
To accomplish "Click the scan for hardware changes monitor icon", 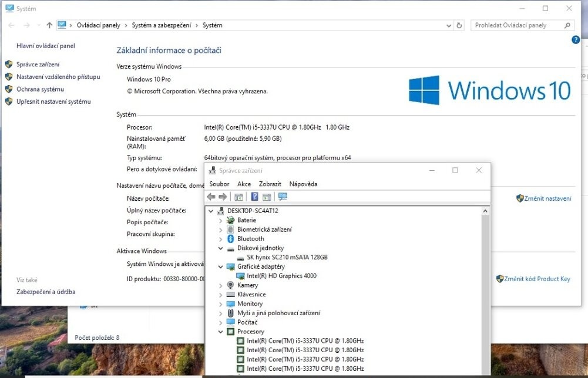I will (x=283, y=197).
